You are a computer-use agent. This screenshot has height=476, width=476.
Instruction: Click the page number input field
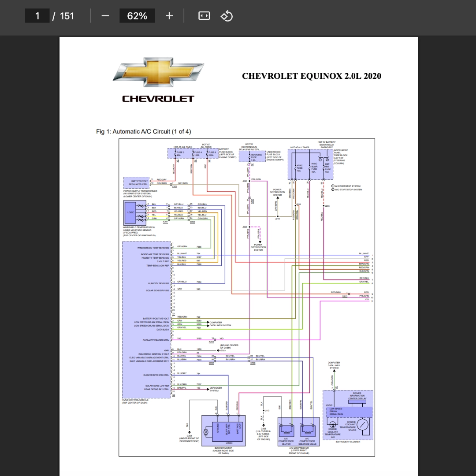(x=37, y=16)
